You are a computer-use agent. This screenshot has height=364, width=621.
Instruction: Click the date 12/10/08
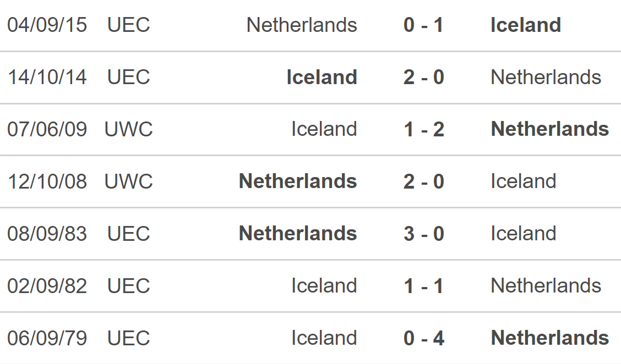[47, 181]
